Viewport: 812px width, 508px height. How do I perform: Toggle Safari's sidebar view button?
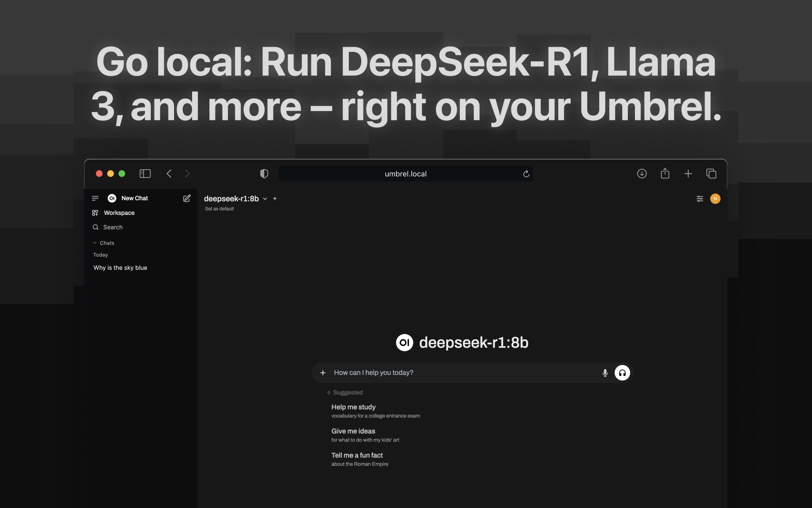pos(145,173)
